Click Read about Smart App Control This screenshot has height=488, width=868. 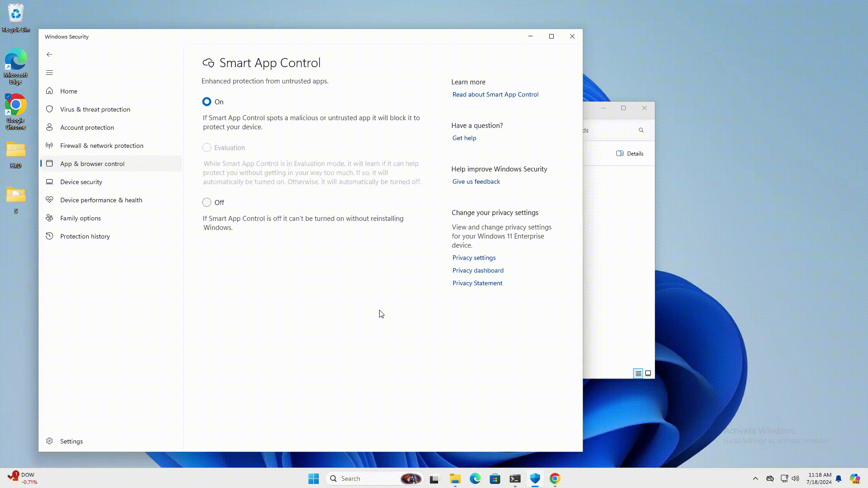[x=495, y=94]
